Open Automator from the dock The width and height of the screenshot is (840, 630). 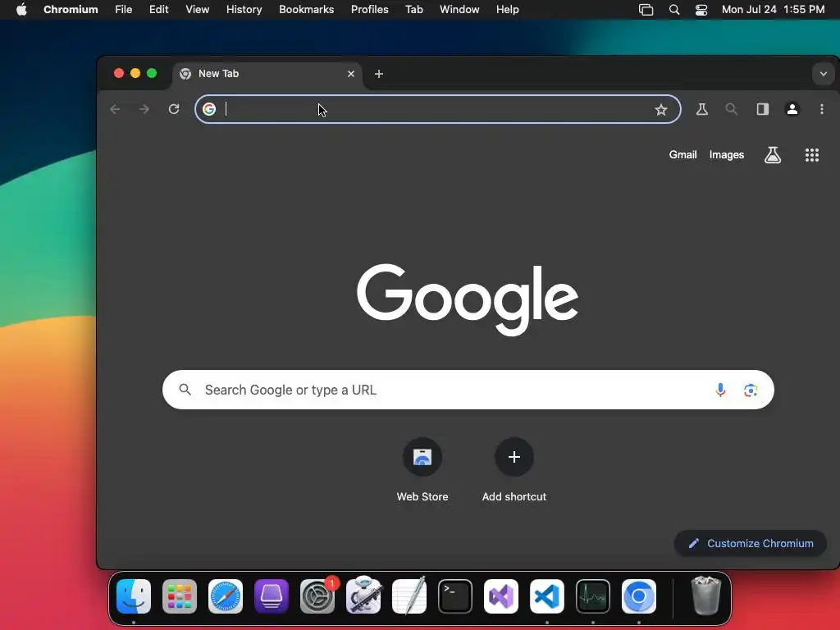pyautogui.click(x=363, y=596)
